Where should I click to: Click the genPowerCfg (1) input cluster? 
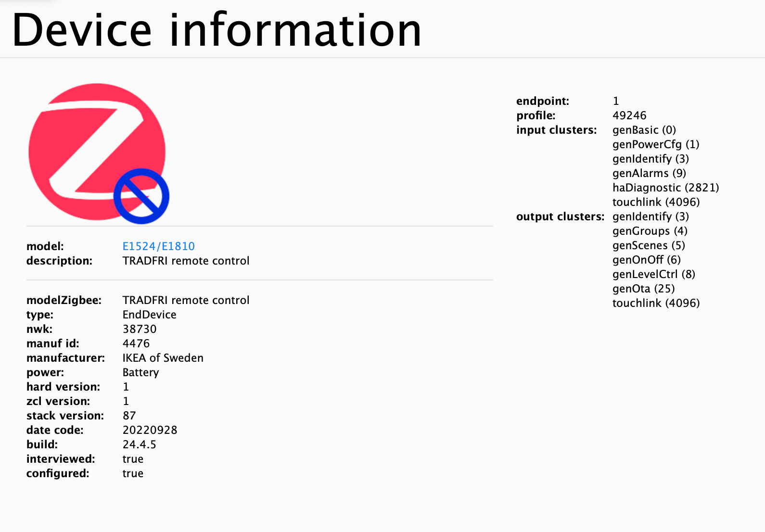click(x=656, y=144)
